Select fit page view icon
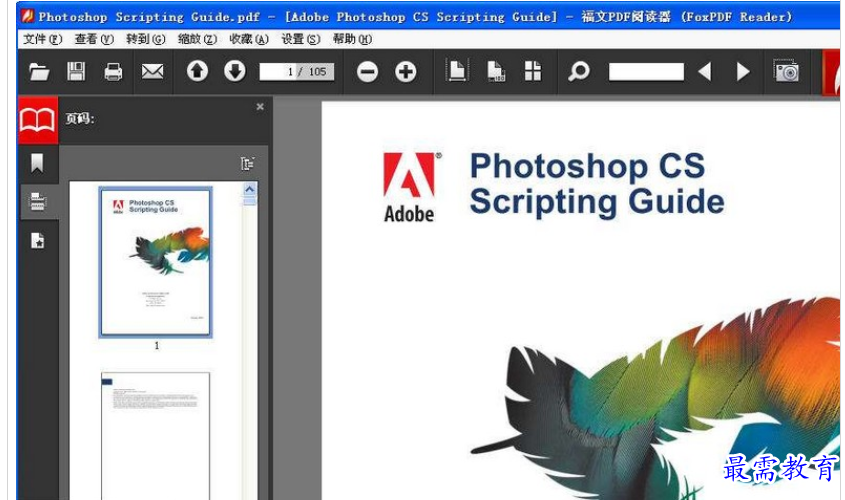 pos(457,71)
